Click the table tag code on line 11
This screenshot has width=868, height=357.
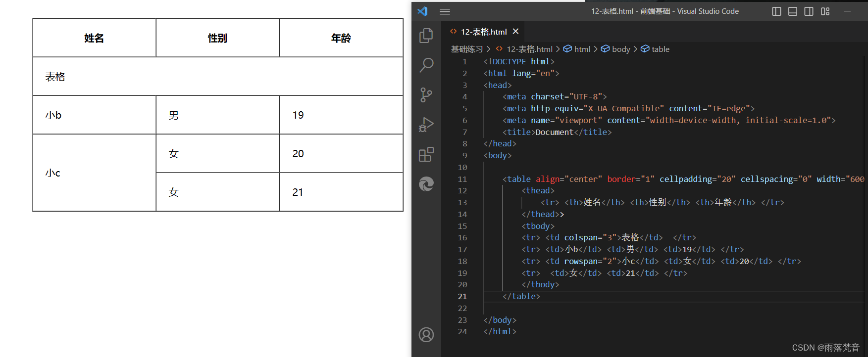click(683, 179)
